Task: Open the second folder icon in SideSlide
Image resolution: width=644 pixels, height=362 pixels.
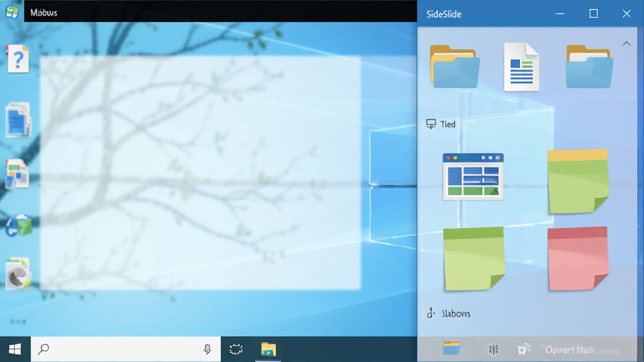Action: [589, 67]
